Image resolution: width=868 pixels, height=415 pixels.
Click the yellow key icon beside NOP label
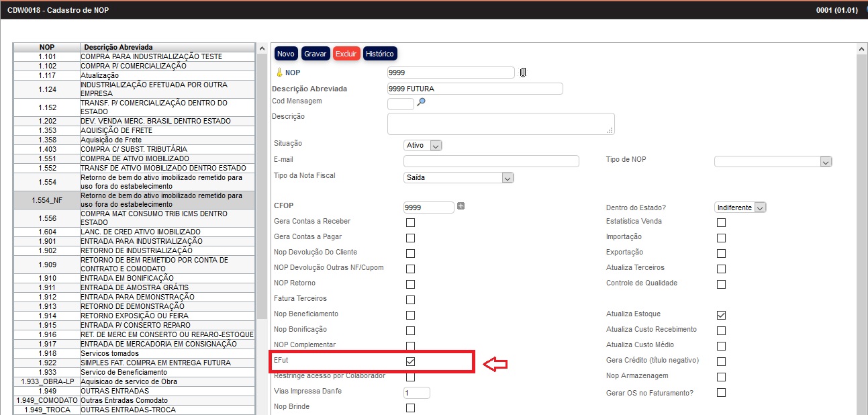click(x=279, y=73)
